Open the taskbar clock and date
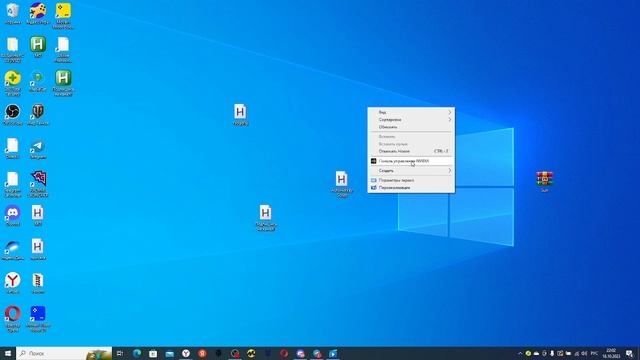 (611, 353)
